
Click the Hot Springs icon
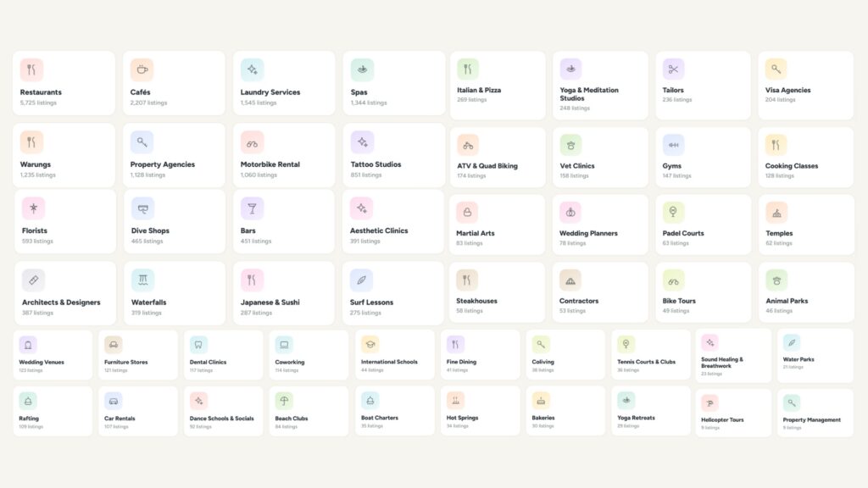click(455, 400)
